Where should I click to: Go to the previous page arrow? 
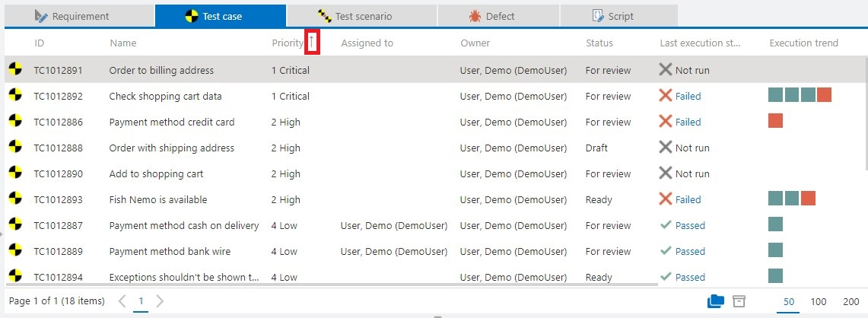[x=122, y=301]
